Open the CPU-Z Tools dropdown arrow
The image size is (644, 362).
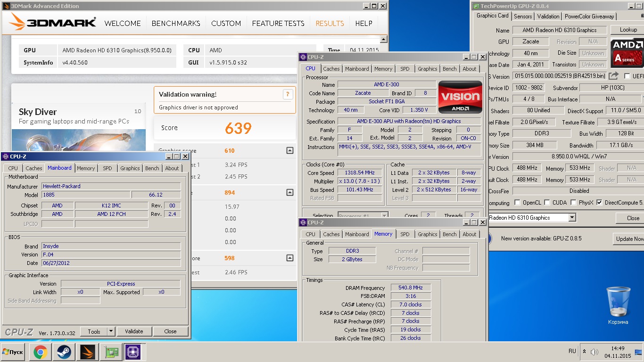(111, 331)
